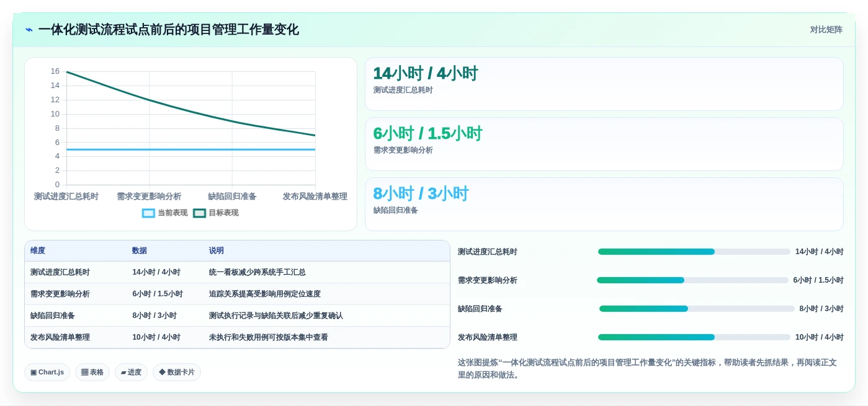This screenshot has width=868, height=406.
Task: Select table cell 测试进度汇总耗时
Action: tap(60, 272)
